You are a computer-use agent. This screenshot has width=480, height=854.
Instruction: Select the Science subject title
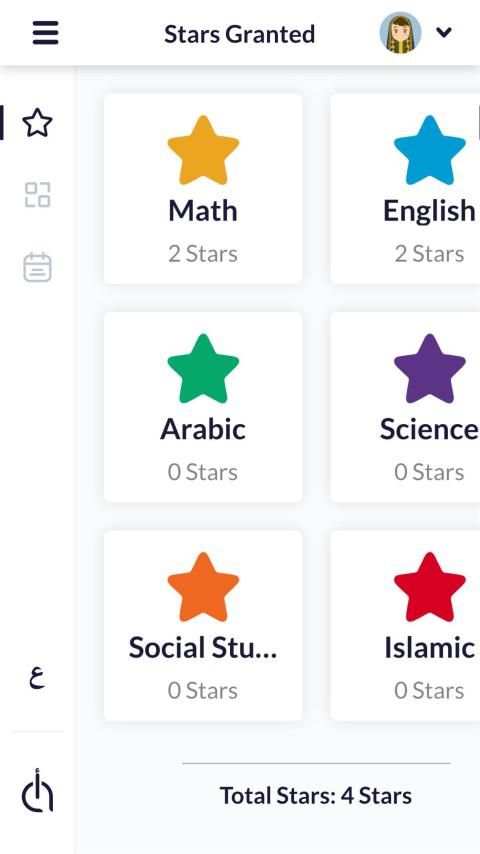click(429, 429)
